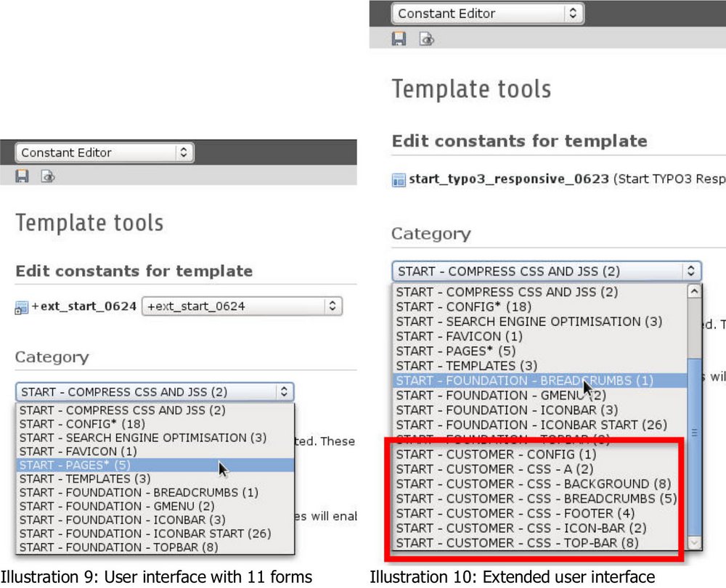Screen dimensions: 726x588
Task: Select CUSTOMER - CSS - TOP-BAR (8)
Action: [x=540, y=543]
